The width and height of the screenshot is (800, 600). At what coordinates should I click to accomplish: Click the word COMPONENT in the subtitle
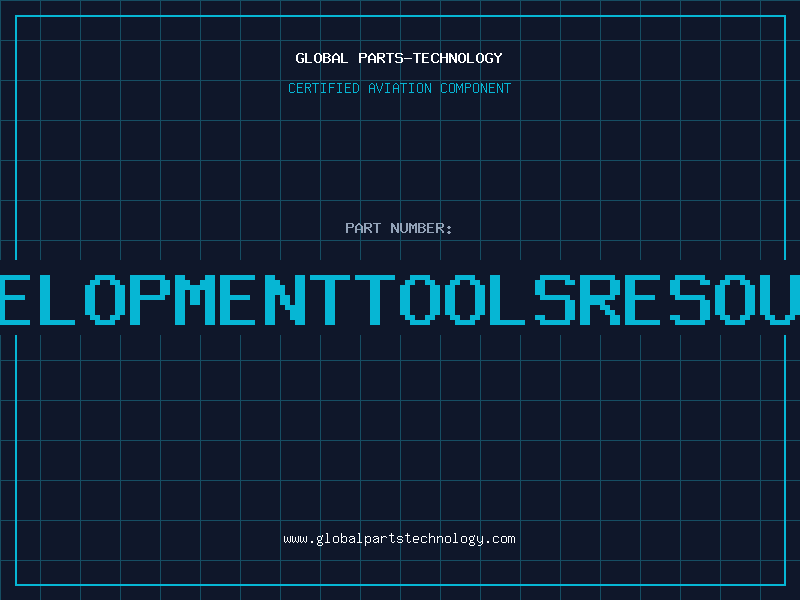point(476,88)
